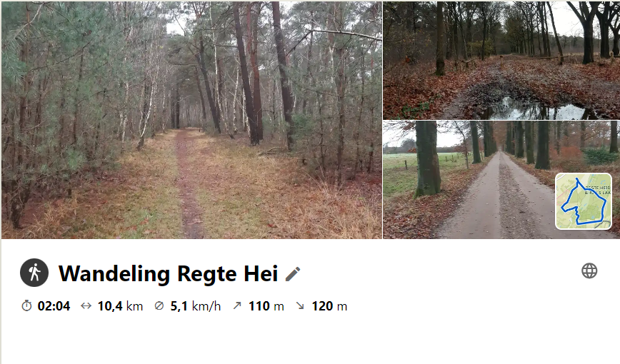
Task: Click the uphill elevation arrow icon
Action: point(237,305)
